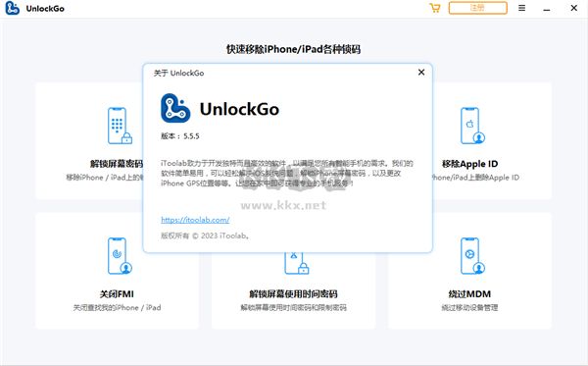Open the https://itoolab.com/ link
The height and width of the screenshot is (366, 588).
point(195,220)
